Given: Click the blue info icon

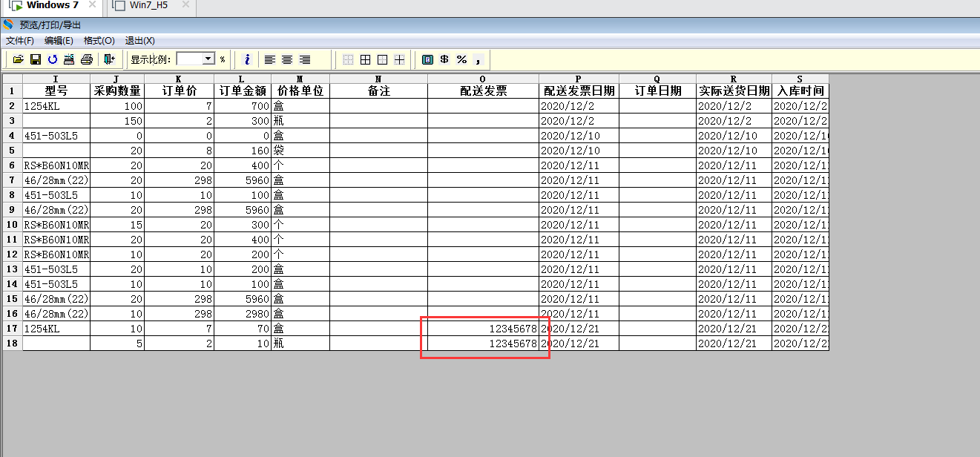Looking at the screenshot, I should coord(247,59).
